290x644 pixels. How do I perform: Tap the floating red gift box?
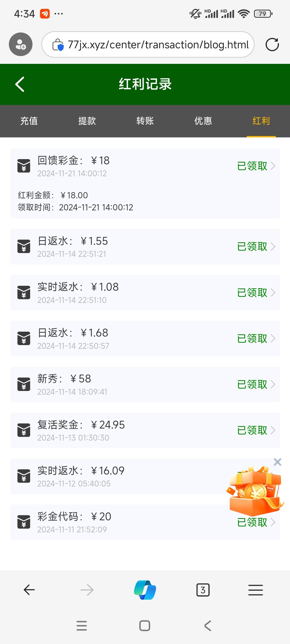coord(255,491)
